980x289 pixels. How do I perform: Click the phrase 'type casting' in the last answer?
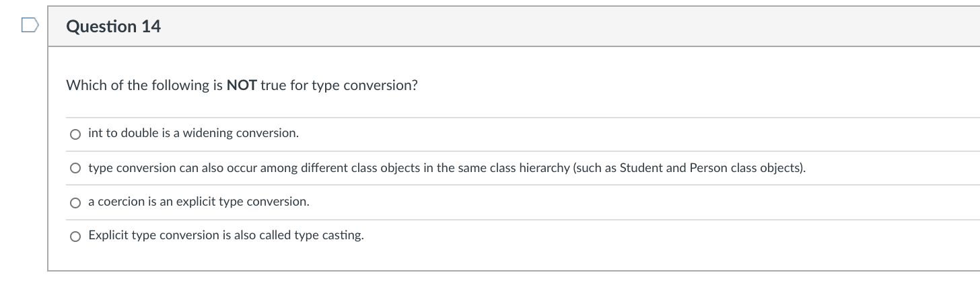329,236
